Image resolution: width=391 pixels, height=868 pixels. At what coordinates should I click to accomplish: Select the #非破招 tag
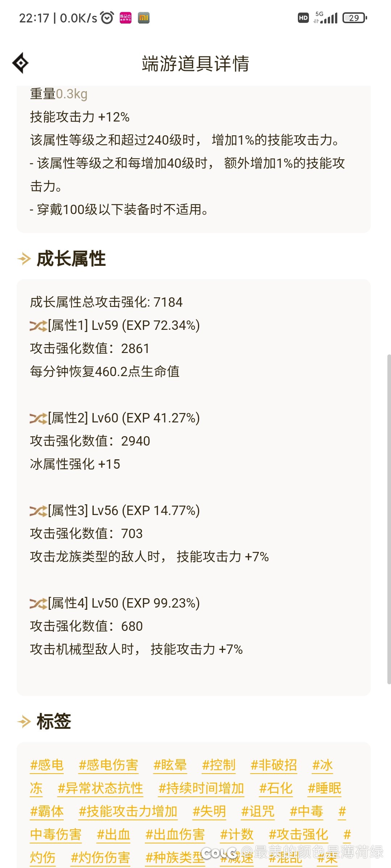click(274, 765)
